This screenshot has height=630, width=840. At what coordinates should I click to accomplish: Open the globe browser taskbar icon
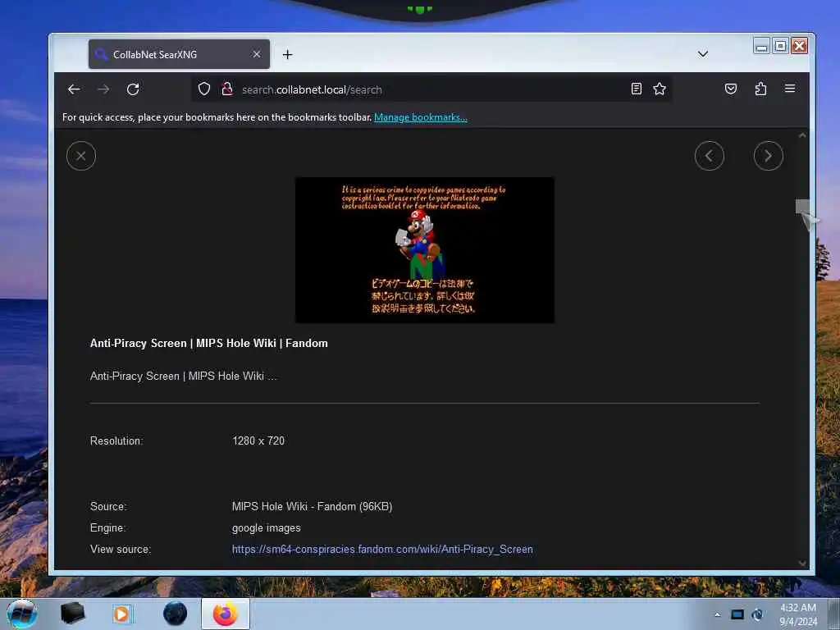coord(176,614)
